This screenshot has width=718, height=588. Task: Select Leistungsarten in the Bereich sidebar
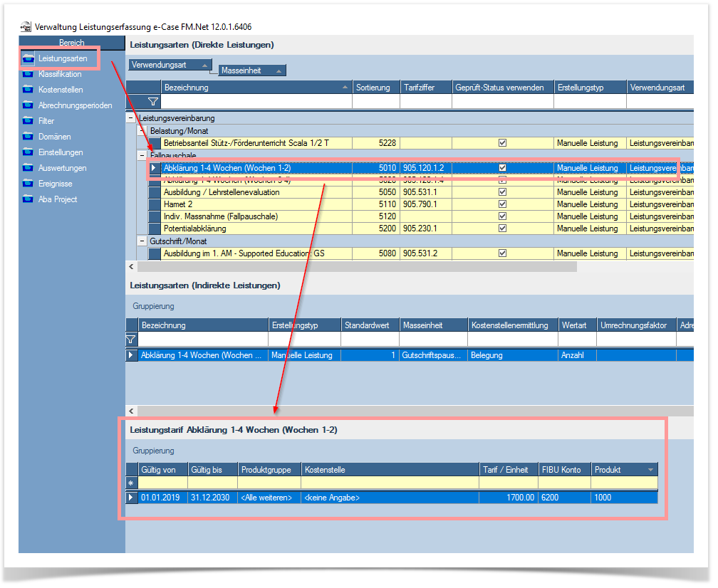63,58
